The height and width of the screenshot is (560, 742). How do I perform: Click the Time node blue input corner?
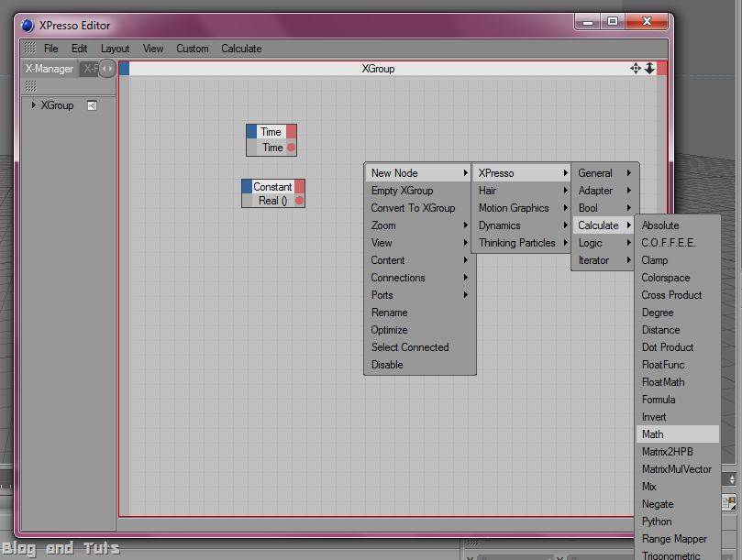[x=251, y=131]
